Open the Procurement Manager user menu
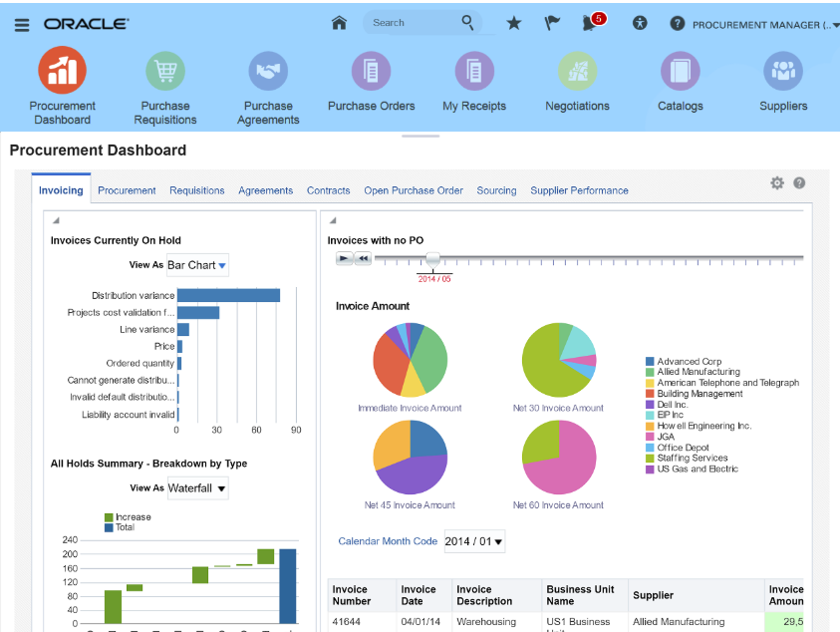Image resolution: width=840 pixels, height=632 pixels. 765,25
